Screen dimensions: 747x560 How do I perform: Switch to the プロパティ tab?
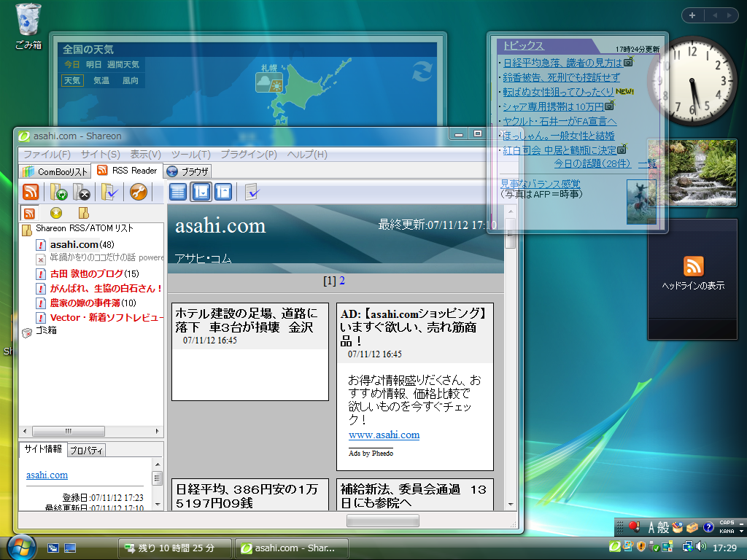click(86, 450)
